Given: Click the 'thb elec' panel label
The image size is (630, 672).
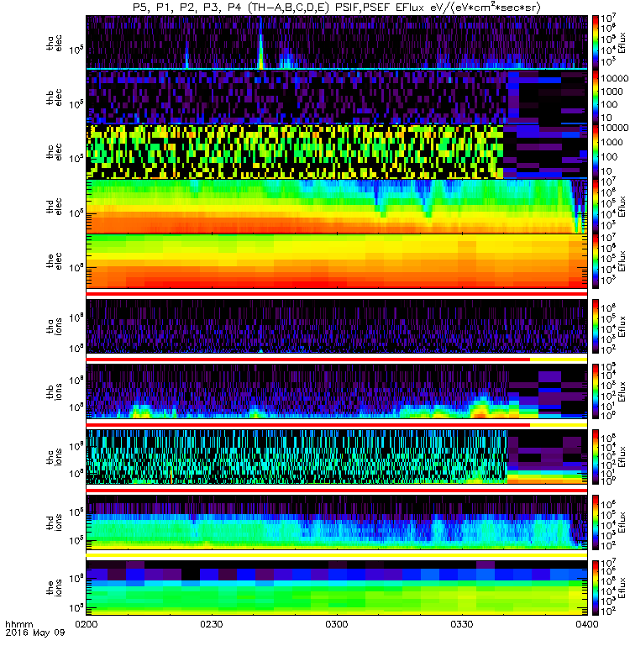Looking at the screenshot, I should point(54,97).
